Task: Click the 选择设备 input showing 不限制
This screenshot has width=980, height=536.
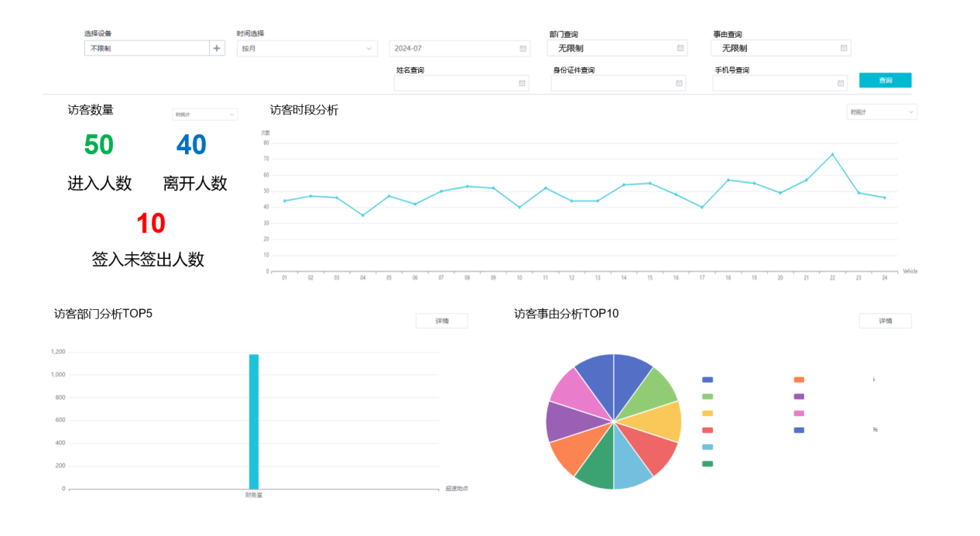Action: tap(146, 48)
